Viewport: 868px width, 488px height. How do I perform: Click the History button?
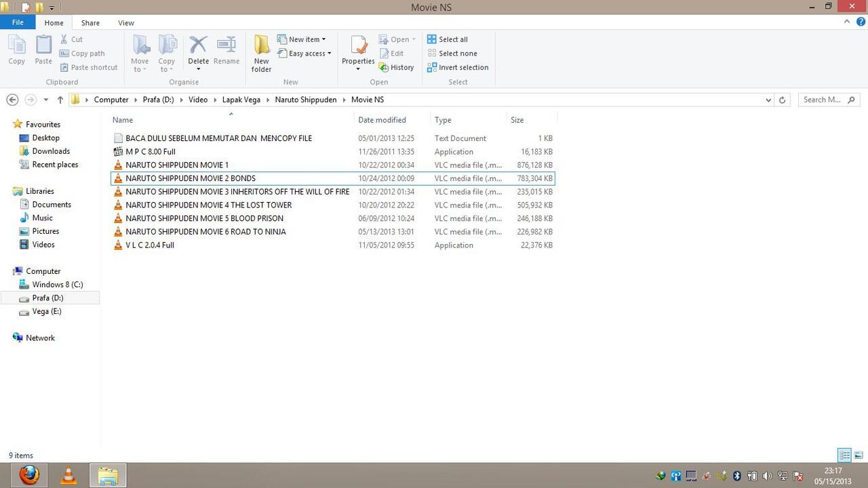[x=397, y=67]
